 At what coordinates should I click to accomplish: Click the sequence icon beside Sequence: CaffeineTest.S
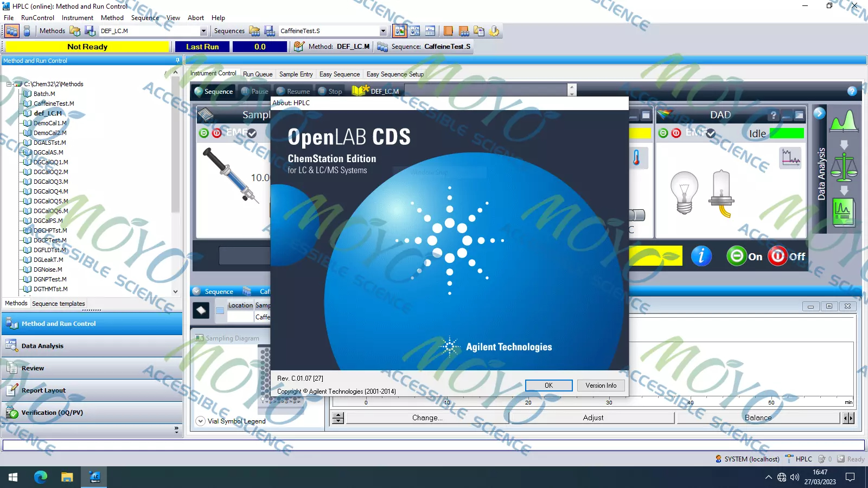tap(382, 47)
